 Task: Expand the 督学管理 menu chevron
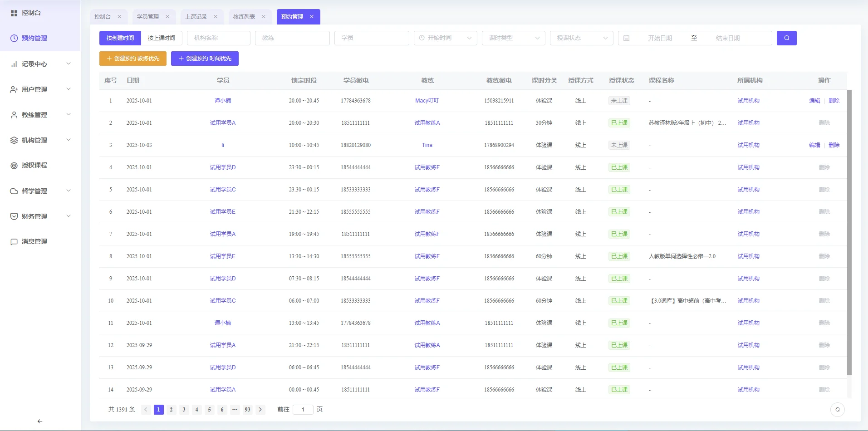(69, 191)
